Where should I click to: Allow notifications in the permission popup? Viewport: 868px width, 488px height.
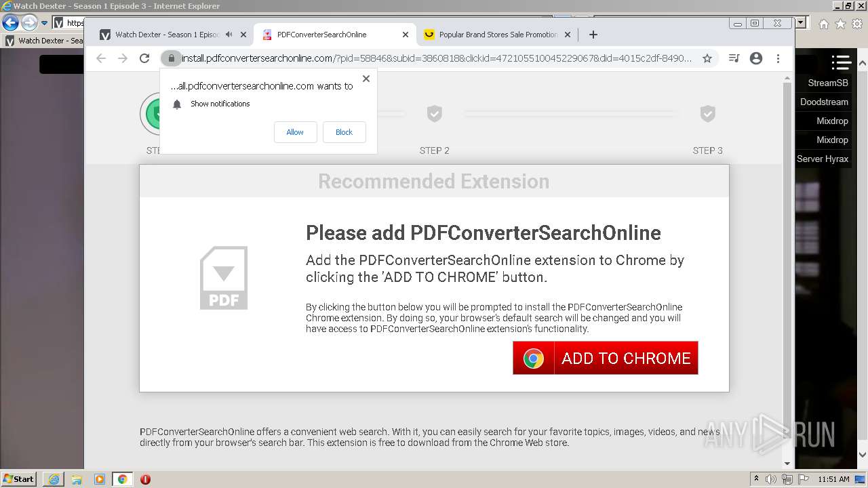tap(295, 132)
